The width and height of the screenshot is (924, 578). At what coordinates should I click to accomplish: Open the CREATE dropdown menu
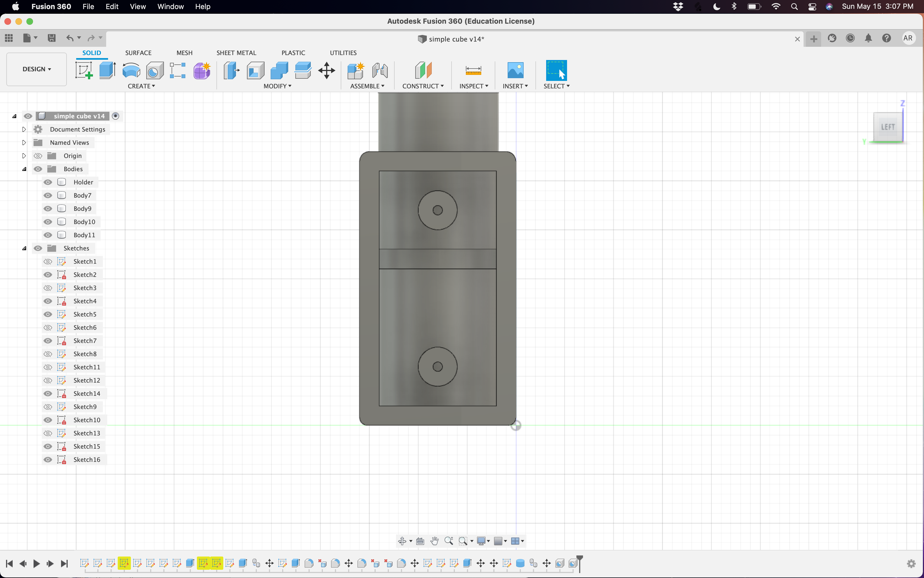point(141,86)
